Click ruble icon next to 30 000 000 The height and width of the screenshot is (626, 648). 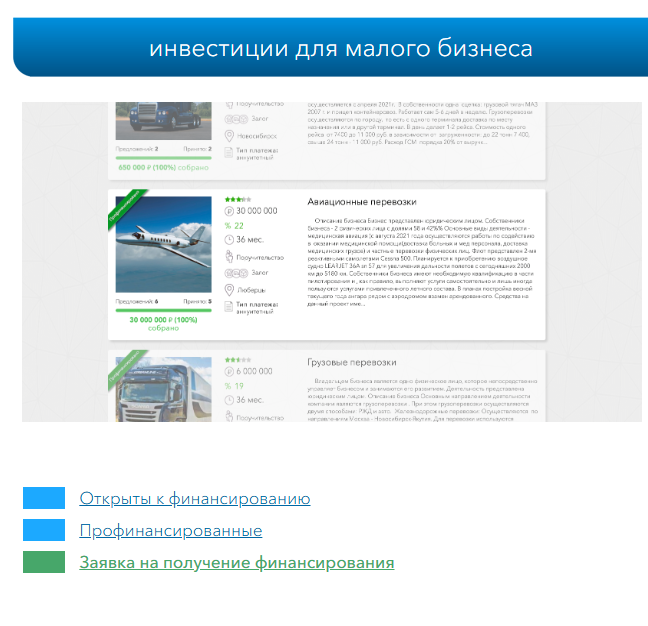[229, 211]
